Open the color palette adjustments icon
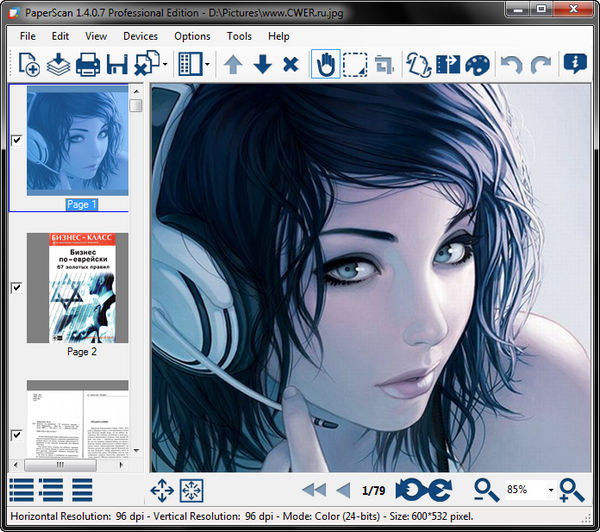Screen dimensions: 600x532 click(477, 65)
